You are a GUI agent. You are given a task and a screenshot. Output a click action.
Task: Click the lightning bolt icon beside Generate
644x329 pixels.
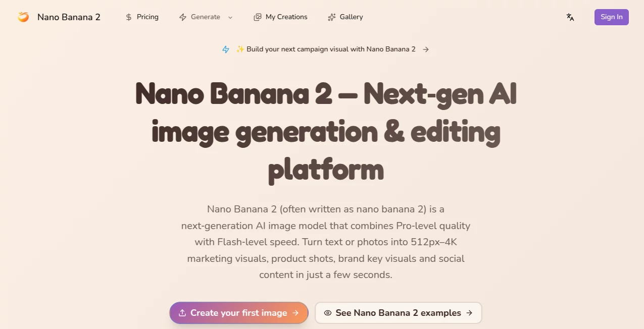click(182, 17)
